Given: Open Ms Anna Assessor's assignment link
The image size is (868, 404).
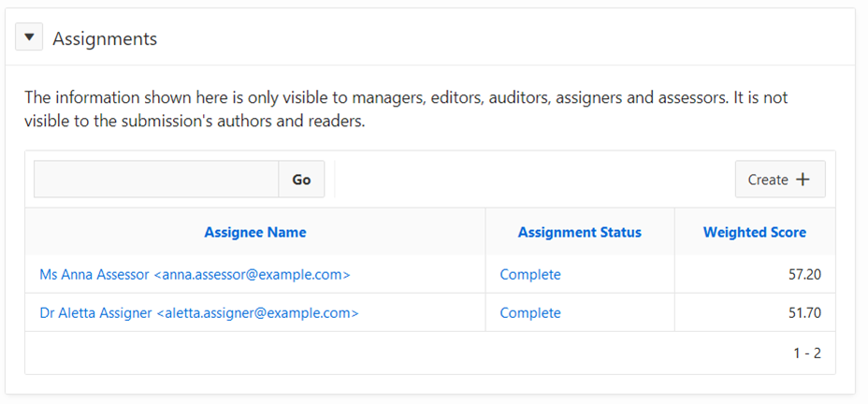Looking at the screenshot, I should point(195,275).
